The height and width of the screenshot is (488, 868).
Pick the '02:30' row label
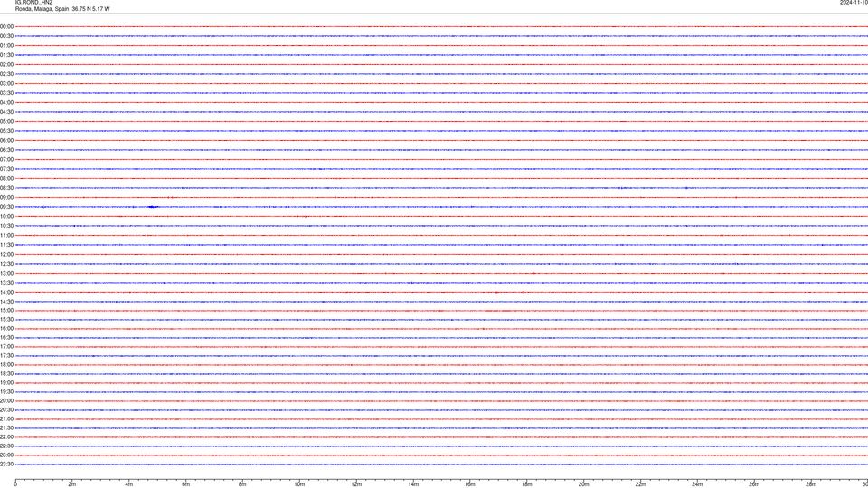(x=6, y=74)
